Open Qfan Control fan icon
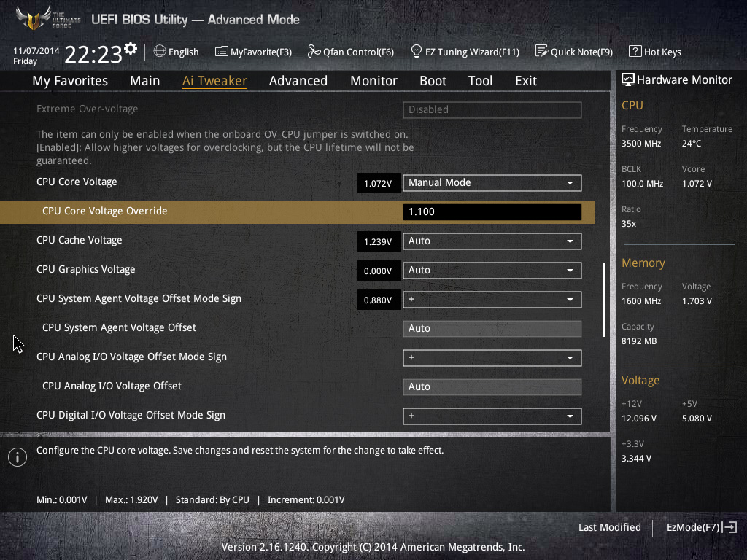Screen dimensions: 747x560 click(314, 52)
